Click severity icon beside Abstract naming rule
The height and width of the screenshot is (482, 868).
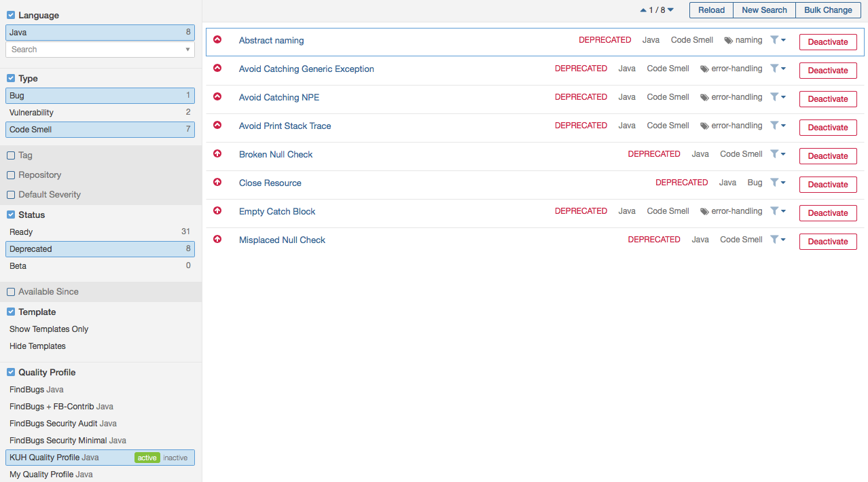(217, 40)
